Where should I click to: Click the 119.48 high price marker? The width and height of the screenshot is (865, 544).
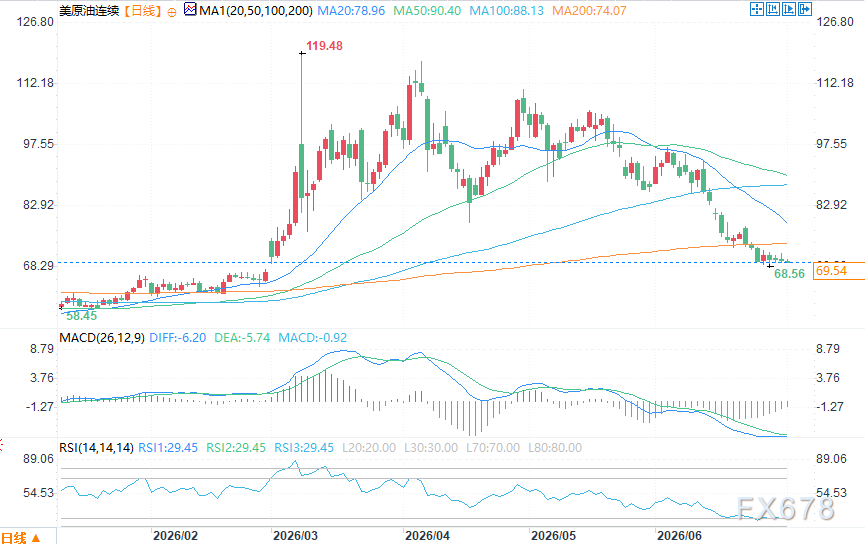click(x=324, y=46)
